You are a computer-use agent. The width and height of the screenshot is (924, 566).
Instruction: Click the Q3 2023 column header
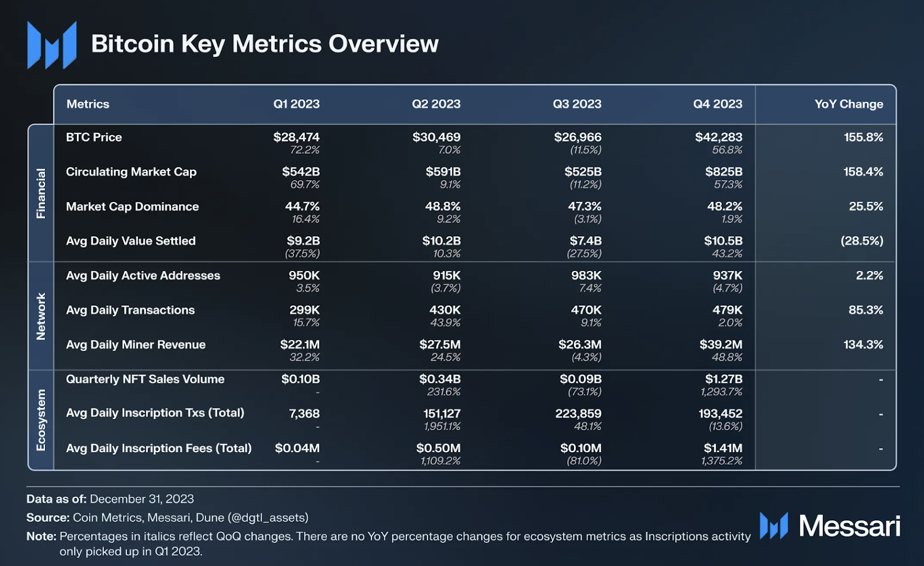[577, 104]
